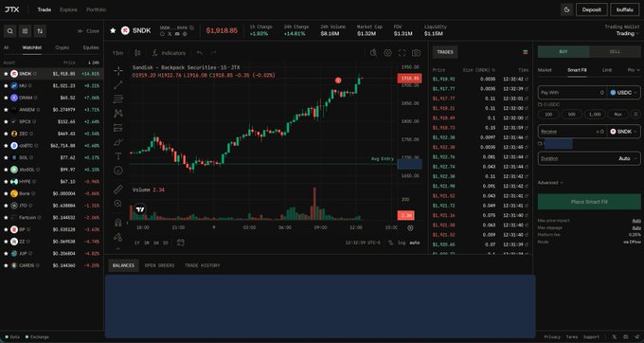Toggle the star for MU row
This screenshot has height=343, width=644.
[x=6, y=86]
